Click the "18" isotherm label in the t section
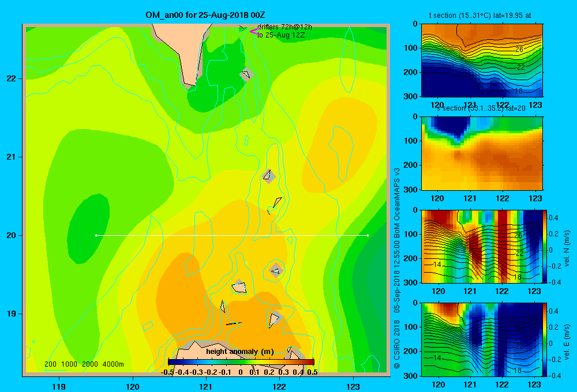577x392 pixels. coord(518,91)
